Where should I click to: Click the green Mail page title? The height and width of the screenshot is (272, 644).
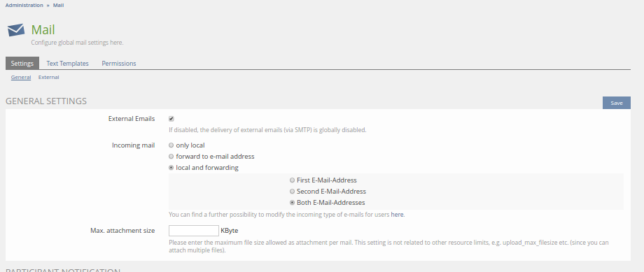[x=43, y=29]
